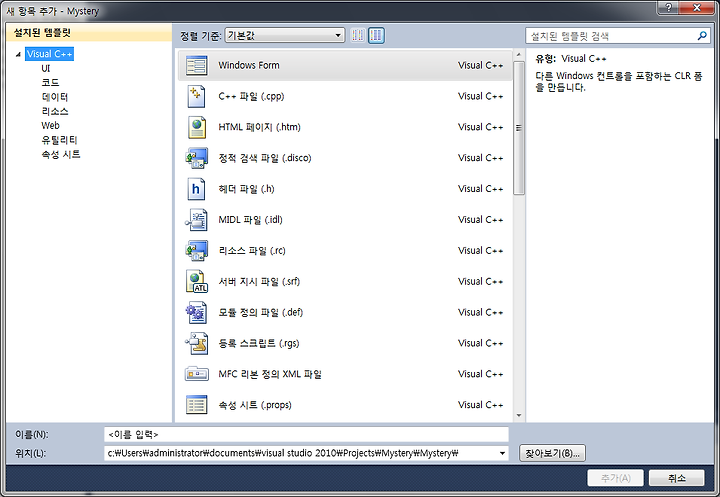Select the 속성 시트 (.props) icon
Screen dimensions: 720x497
pos(197,405)
